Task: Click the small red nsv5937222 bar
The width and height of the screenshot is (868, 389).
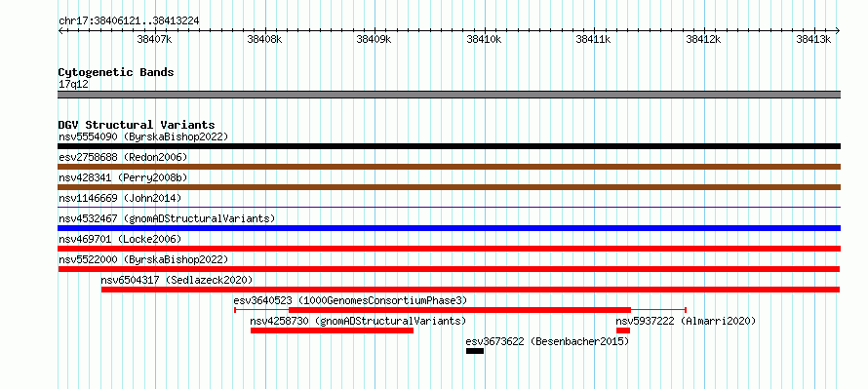Action: [x=623, y=331]
